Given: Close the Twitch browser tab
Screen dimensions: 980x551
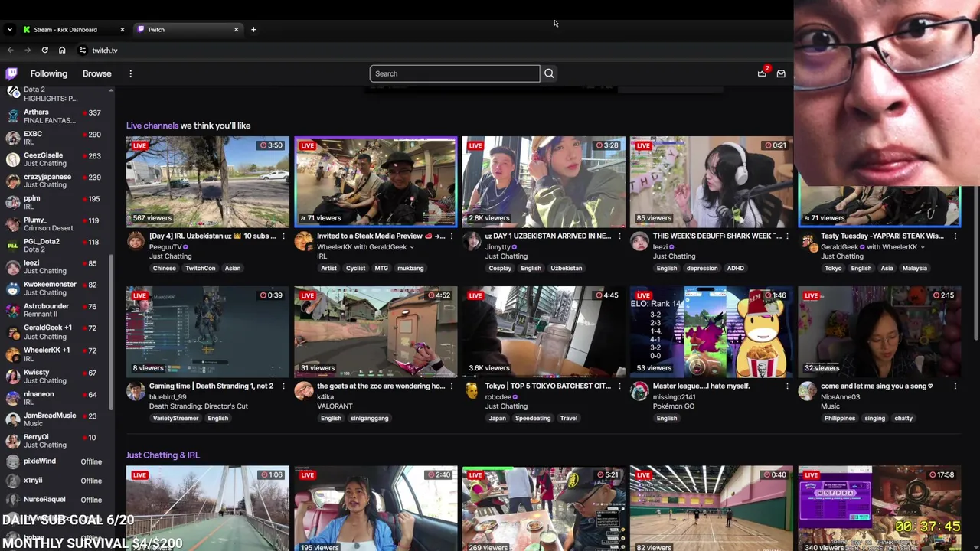Looking at the screenshot, I should tap(236, 29).
